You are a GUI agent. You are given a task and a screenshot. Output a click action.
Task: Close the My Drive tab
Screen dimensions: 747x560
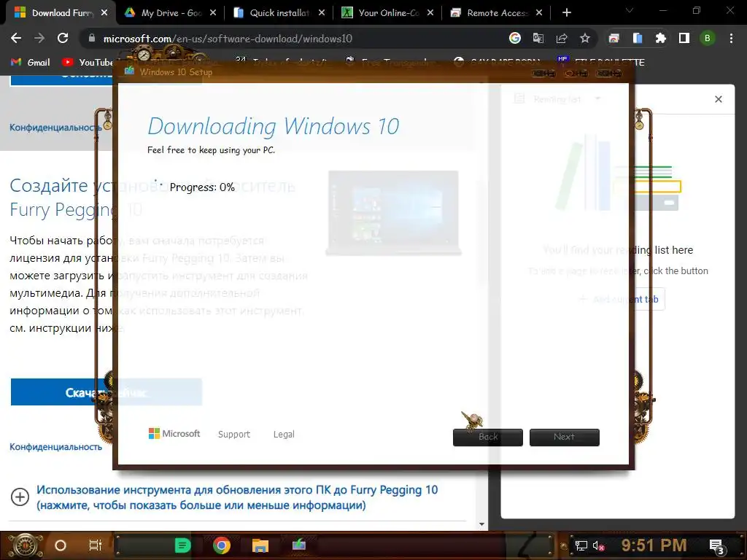point(213,13)
